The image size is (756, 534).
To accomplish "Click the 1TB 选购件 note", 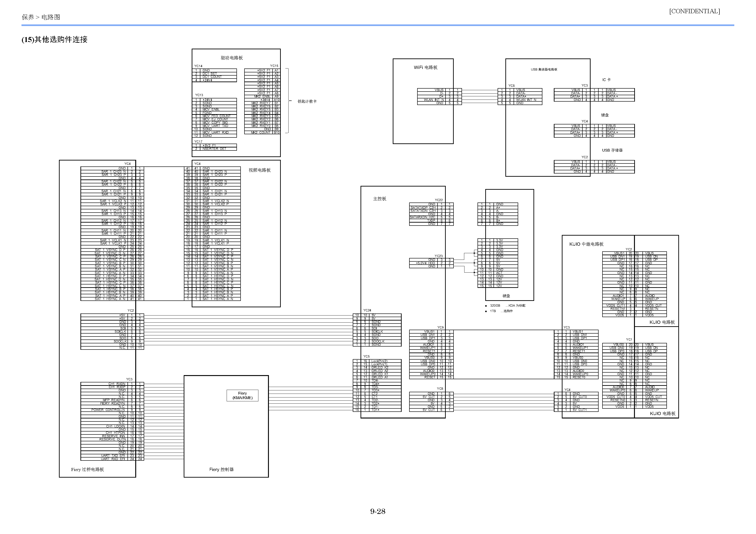I will (x=501, y=311).
